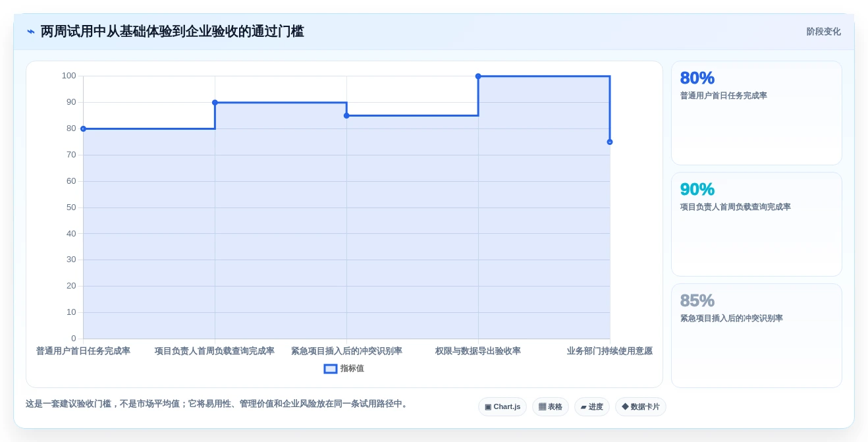868x442 pixels.
Task: Select the 表格 chip
Action: pyautogui.click(x=551, y=406)
